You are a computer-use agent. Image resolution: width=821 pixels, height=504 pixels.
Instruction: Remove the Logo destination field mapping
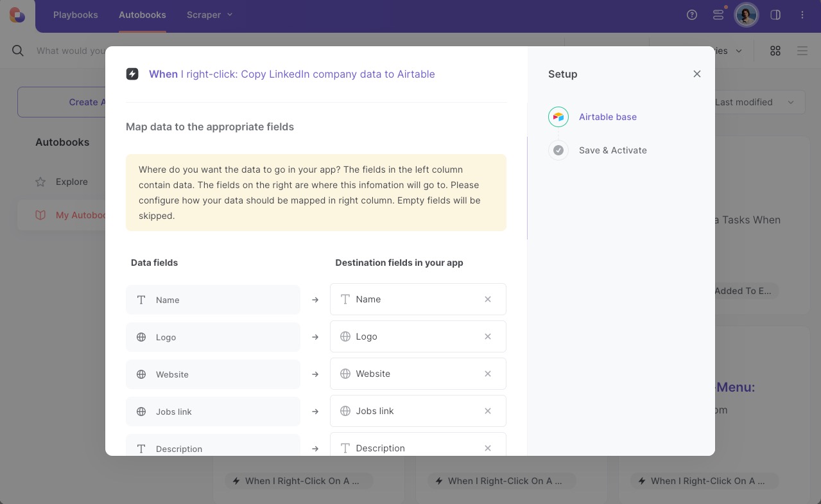click(488, 336)
